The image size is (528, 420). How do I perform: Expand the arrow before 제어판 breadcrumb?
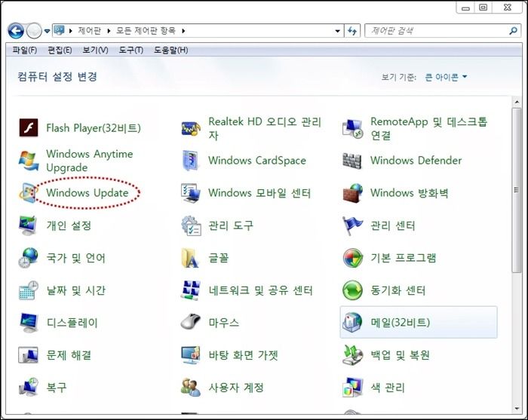71,31
